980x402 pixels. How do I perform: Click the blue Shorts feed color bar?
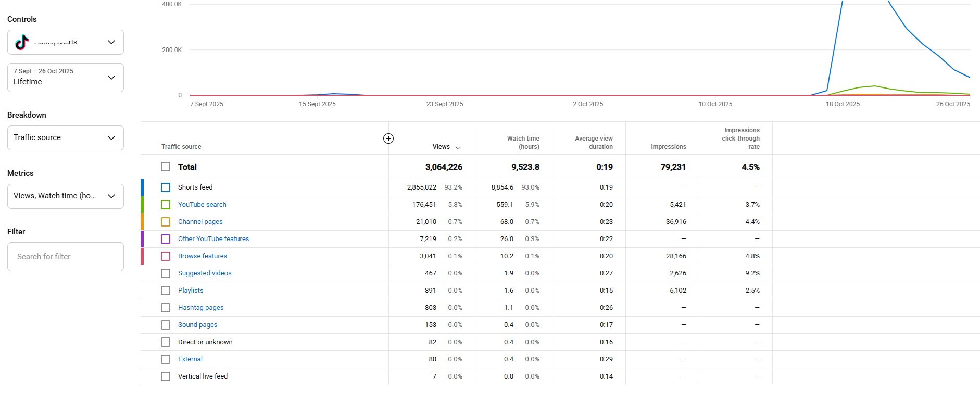[x=142, y=187]
